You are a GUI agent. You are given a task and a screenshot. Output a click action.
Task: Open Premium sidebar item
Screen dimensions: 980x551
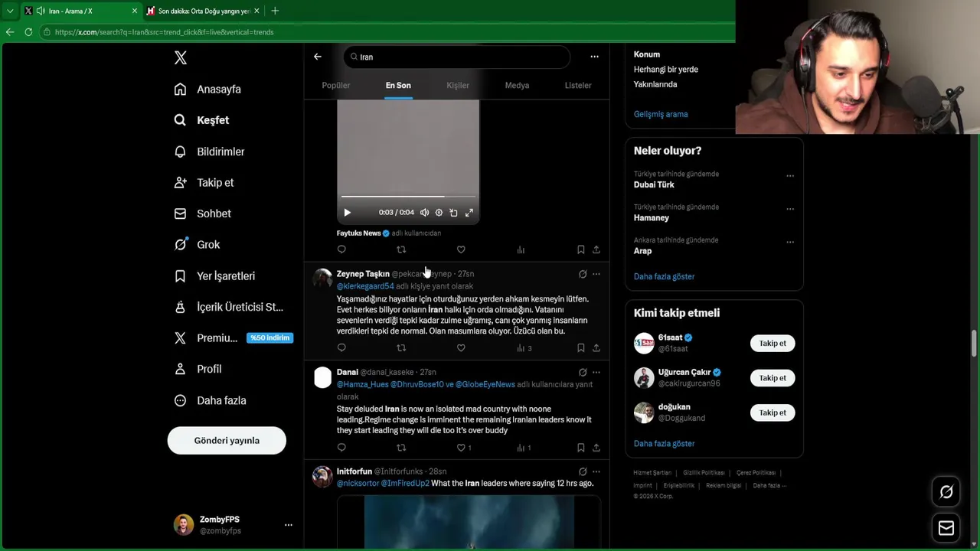[x=234, y=337]
